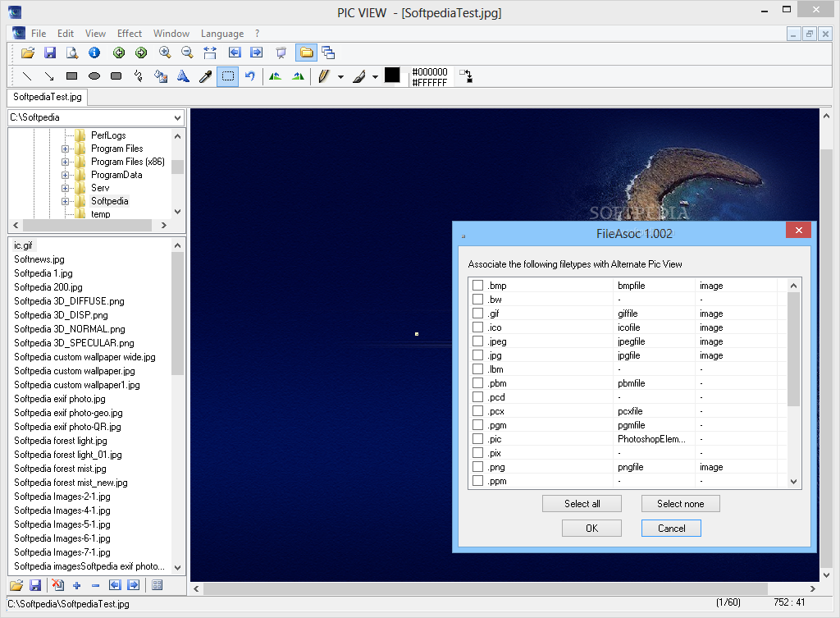This screenshot has width=840, height=618.
Task: Open the C:\Softpedia path dropdown
Action: click(178, 117)
